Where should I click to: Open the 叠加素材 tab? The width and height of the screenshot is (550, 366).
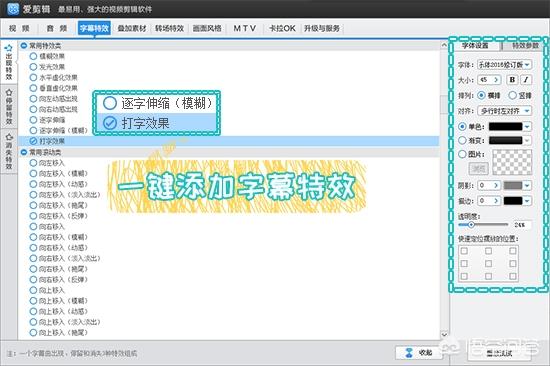coord(132,28)
